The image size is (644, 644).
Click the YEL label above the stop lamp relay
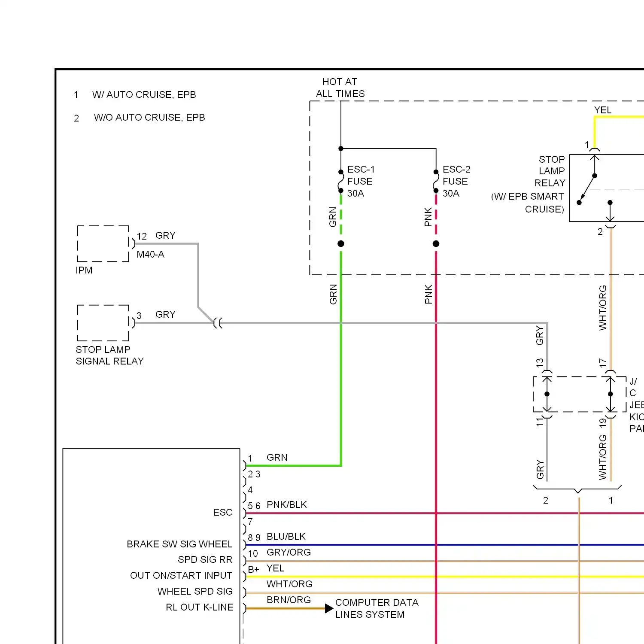click(603, 110)
